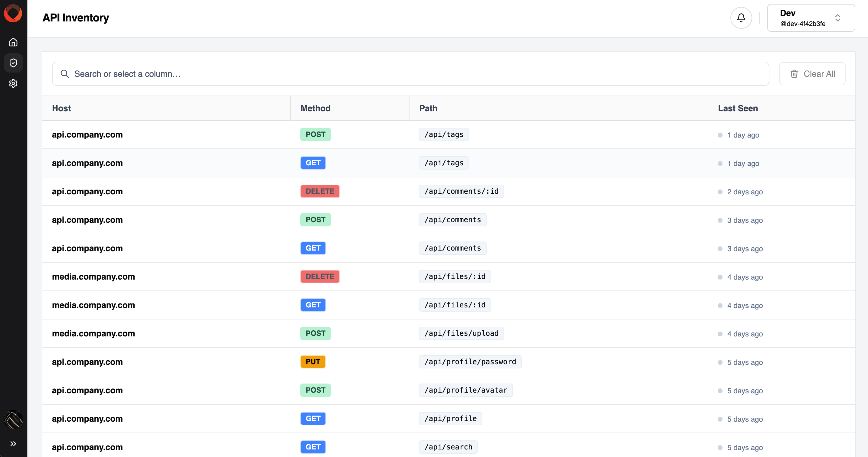Click DELETE badge for /api/comments/:id
The width and height of the screenshot is (868, 457).
click(x=320, y=191)
